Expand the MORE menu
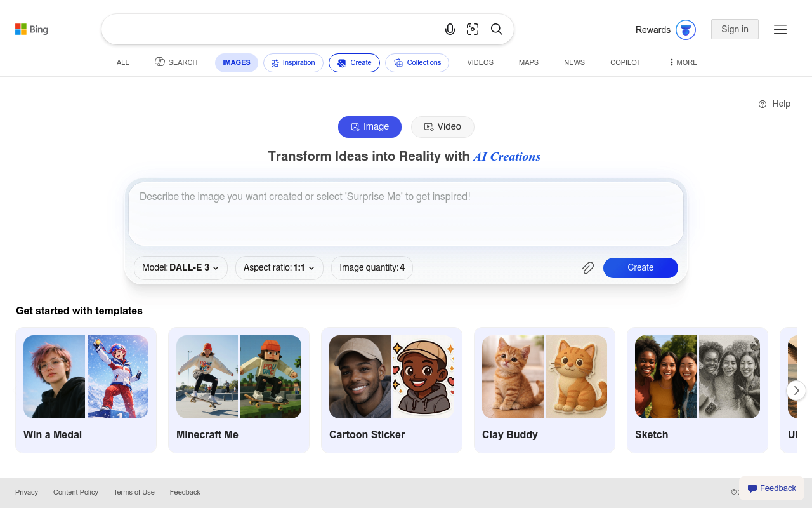 click(x=683, y=62)
